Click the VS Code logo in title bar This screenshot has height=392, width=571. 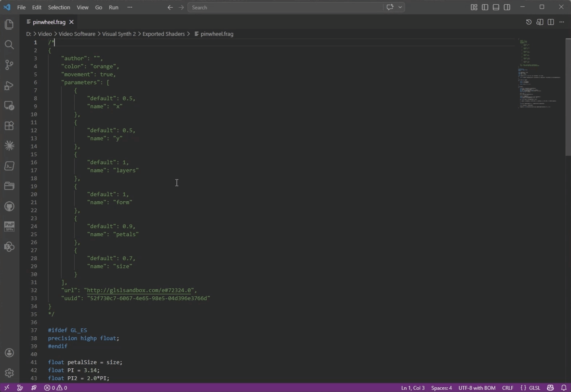coord(7,7)
